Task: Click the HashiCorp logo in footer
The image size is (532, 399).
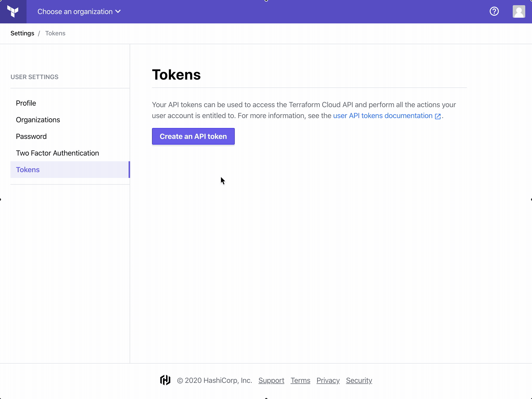Action: click(165, 380)
